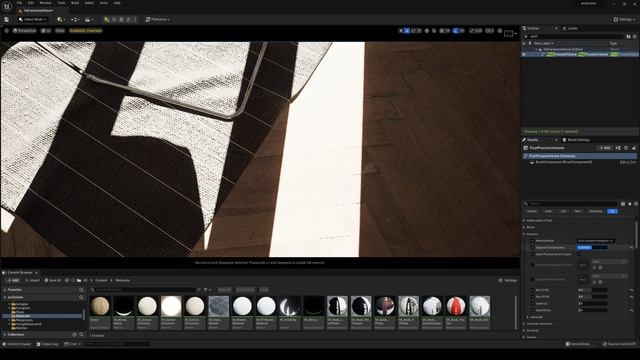
Task: Click the Stop simulation toolbar icon
Action: pos(121,20)
